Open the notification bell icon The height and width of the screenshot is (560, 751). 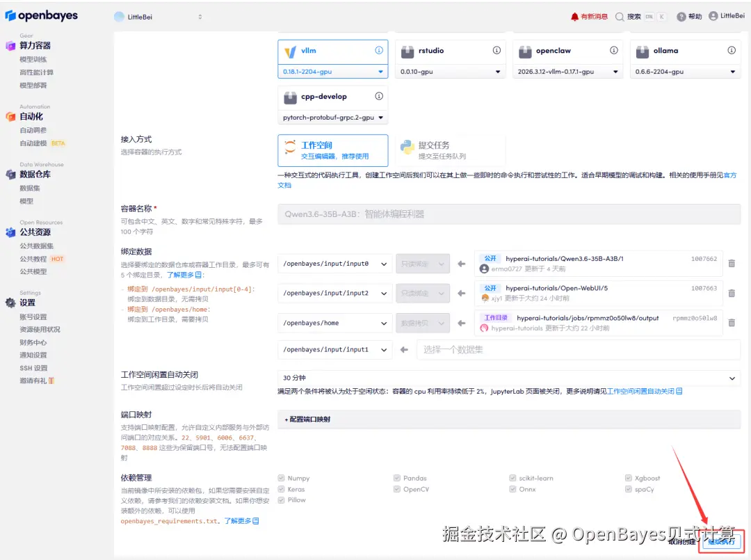(x=575, y=17)
